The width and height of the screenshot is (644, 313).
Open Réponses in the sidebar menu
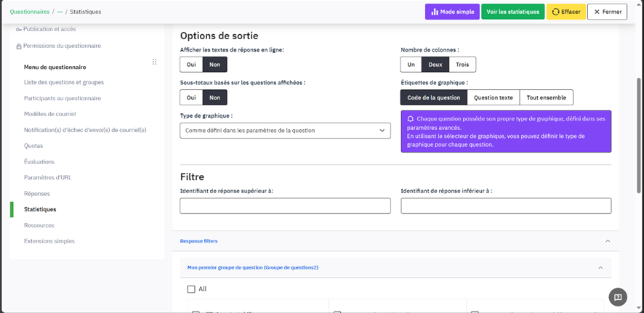[x=37, y=194]
